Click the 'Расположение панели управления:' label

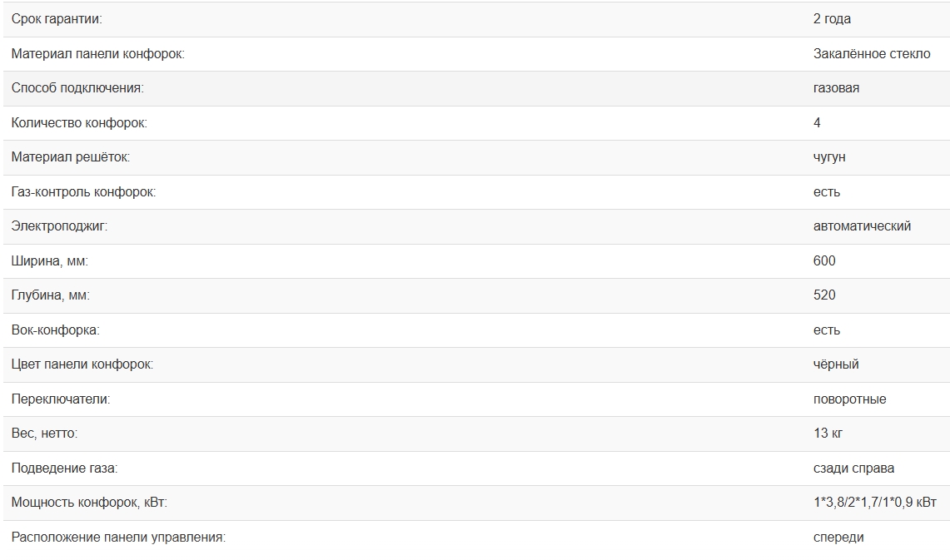point(118,538)
